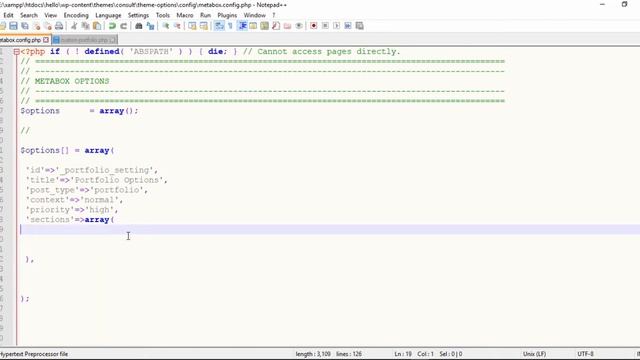Click Hypertext Preprocessor file status label
The width and height of the screenshot is (640, 360).
coord(34,354)
